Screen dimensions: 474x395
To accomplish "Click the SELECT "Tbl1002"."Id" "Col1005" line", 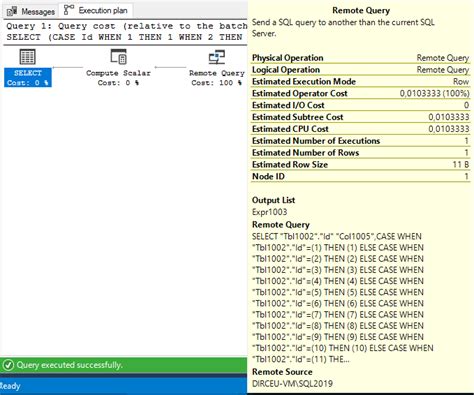I will tap(337, 237).
